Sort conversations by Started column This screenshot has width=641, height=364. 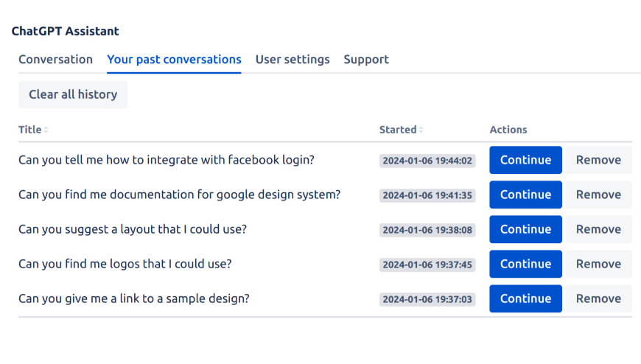point(401,130)
